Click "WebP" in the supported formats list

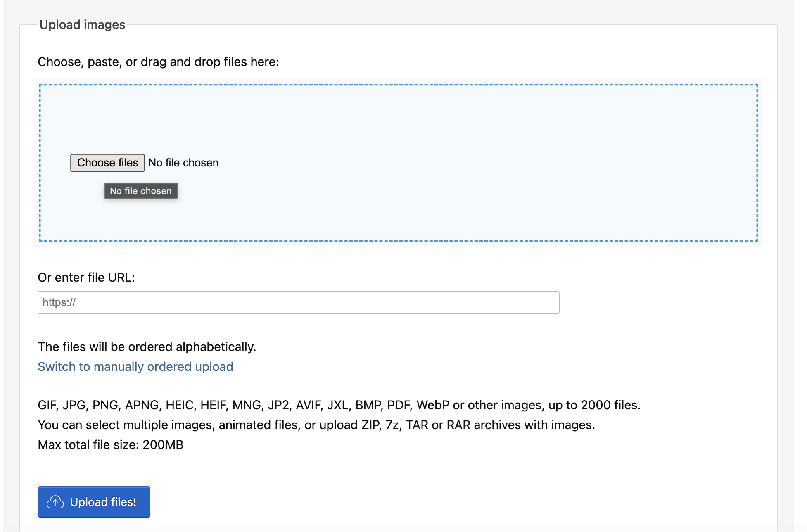pyautogui.click(x=432, y=405)
